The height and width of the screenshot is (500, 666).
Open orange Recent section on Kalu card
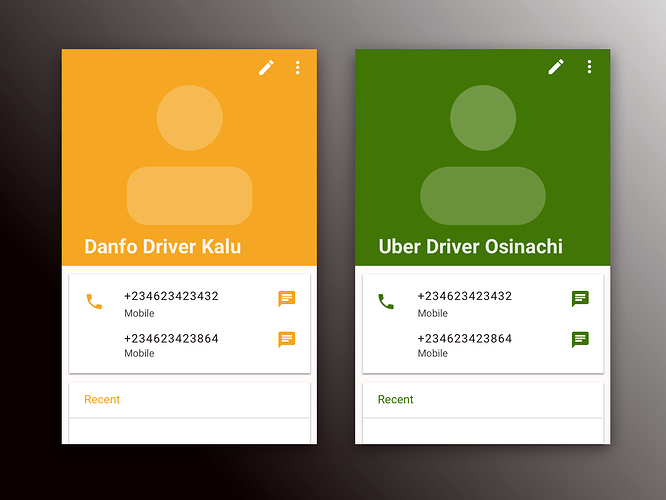(x=102, y=399)
